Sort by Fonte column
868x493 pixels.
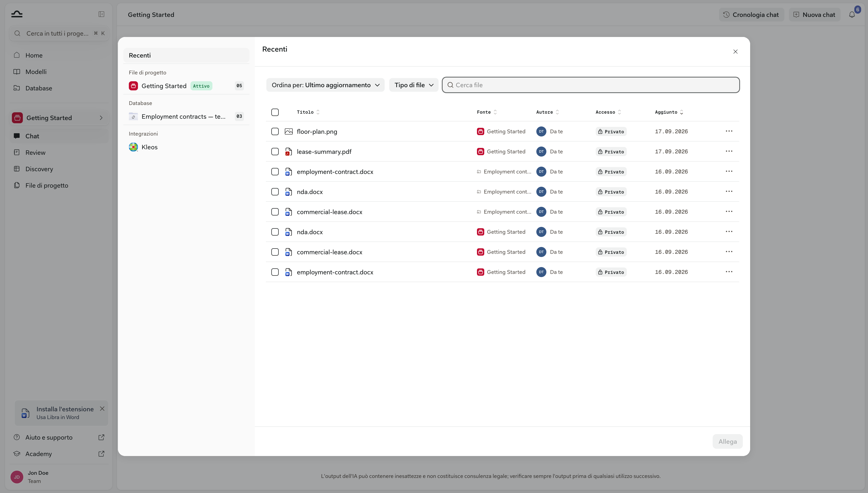point(487,112)
